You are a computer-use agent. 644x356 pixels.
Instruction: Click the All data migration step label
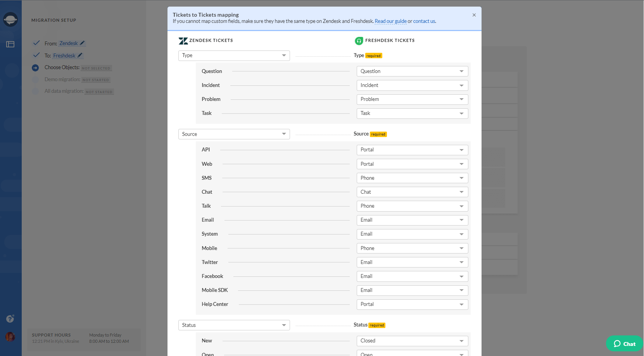pos(64,91)
